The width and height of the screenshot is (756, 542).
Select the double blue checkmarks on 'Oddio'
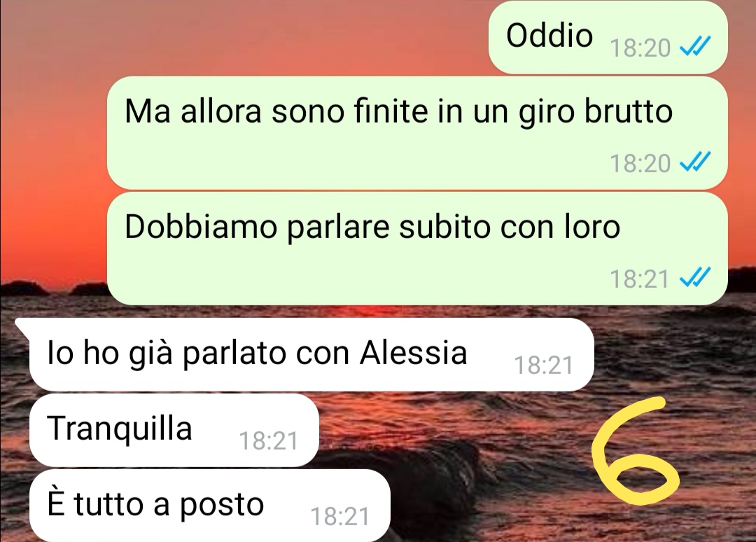click(695, 47)
